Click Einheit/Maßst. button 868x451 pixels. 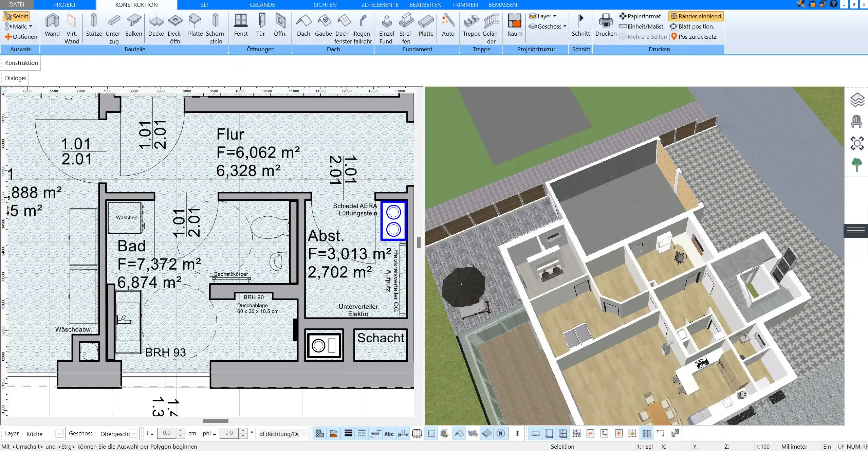642,26
